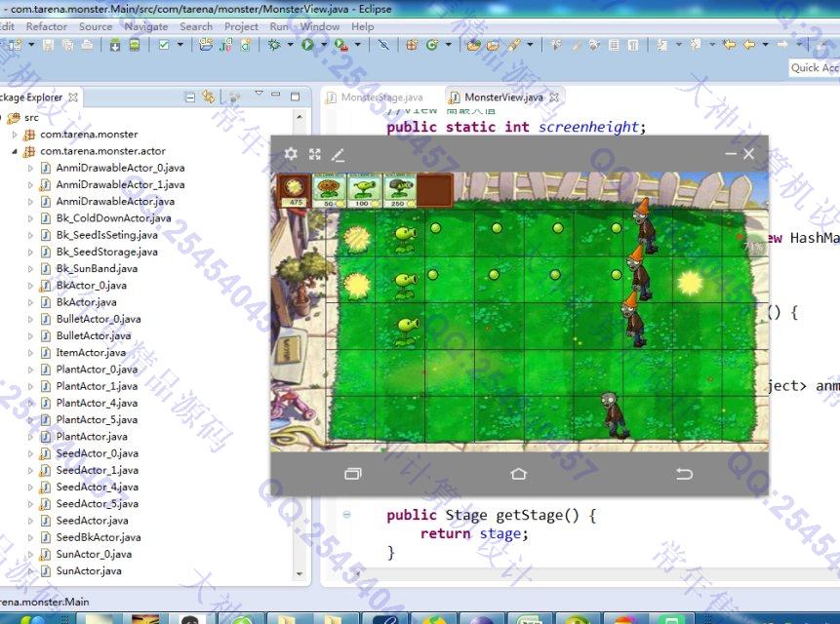Click 'getStage()' method name in code

pyautogui.click(x=538, y=516)
